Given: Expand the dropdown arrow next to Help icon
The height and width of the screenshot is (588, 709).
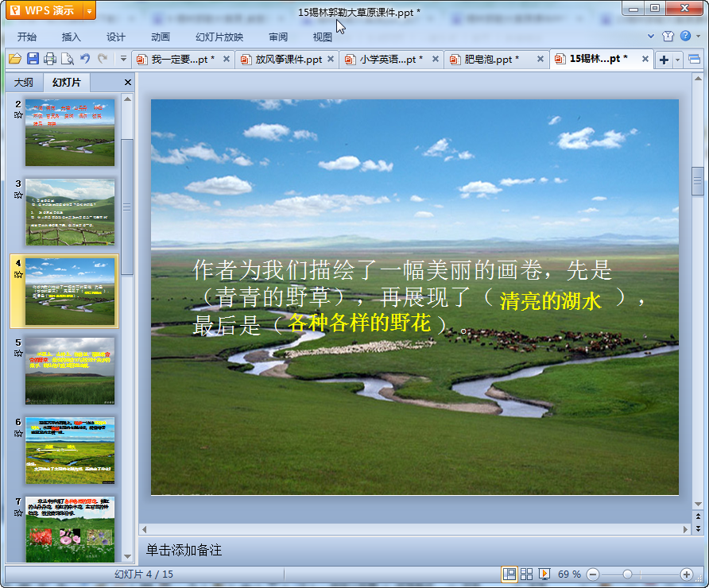Looking at the screenshot, I should (698, 37).
